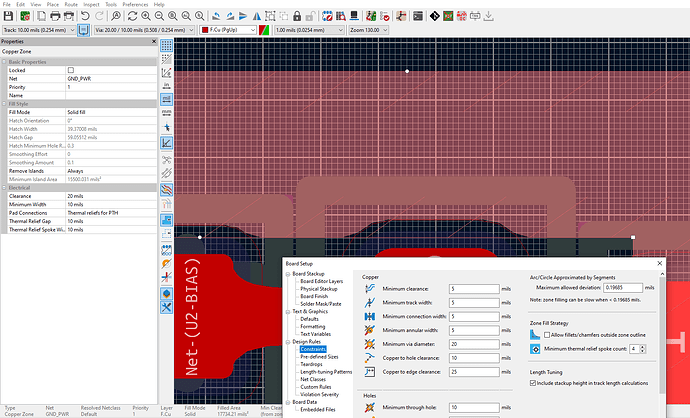Collapse the Fill Style section
The height and width of the screenshot is (418, 690).
coord(4,104)
